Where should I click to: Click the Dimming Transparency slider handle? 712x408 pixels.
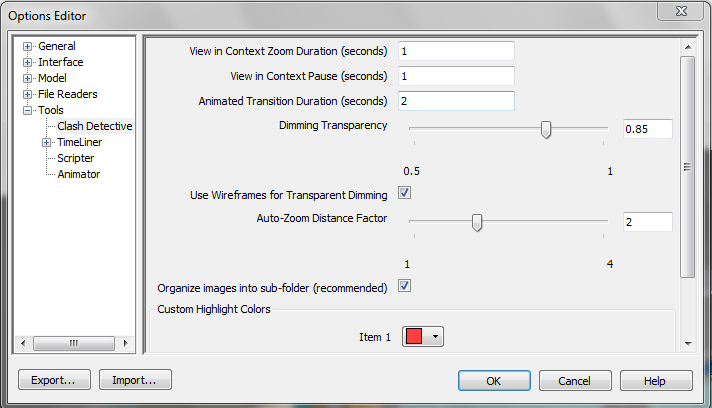coord(546,129)
